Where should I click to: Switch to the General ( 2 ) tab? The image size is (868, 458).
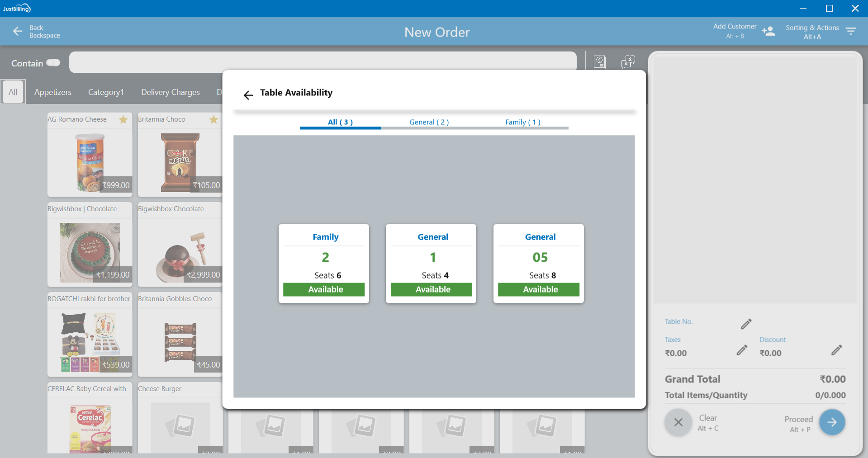pos(429,122)
